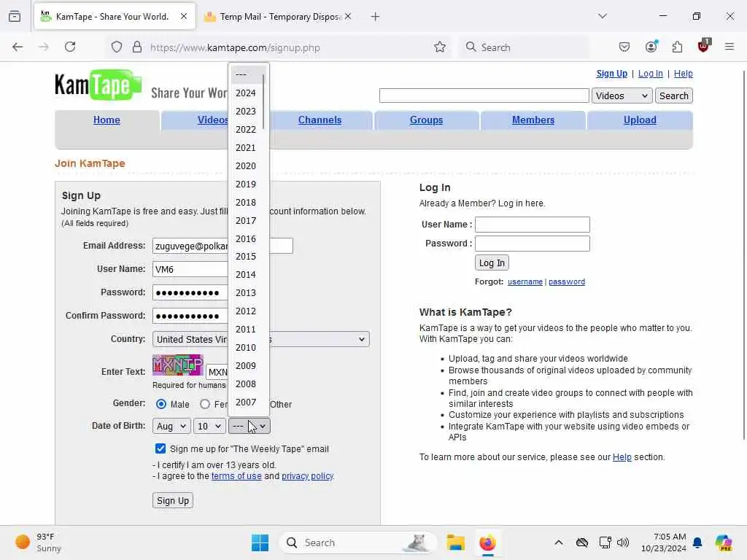Image resolution: width=747 pixels, height=560 pixels.
Task: Open the Firefox account icon
Action: pyautogui.click(x=651, y=47)
